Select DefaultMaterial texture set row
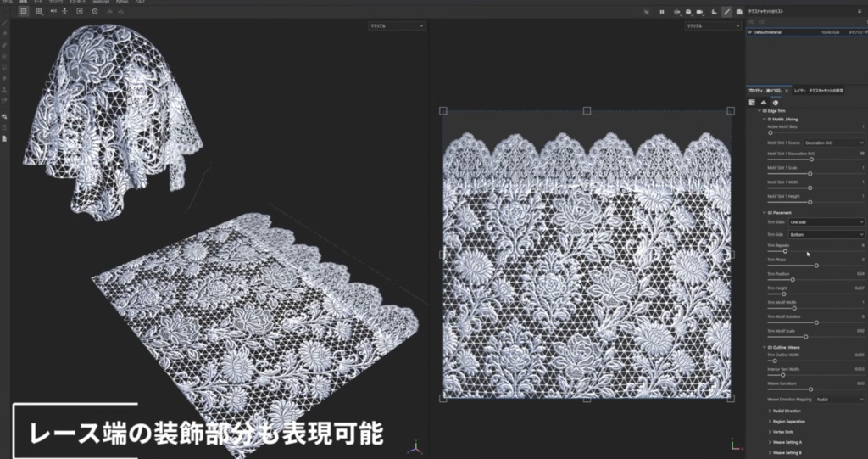Viewport: 868px width, 459px height. point(807,32)
